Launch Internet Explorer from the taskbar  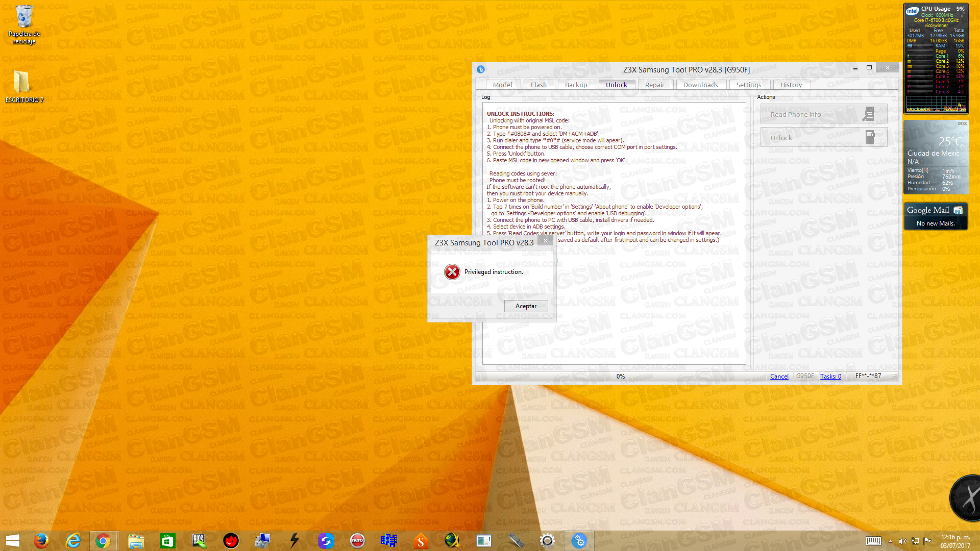click(x=73, y=541)
